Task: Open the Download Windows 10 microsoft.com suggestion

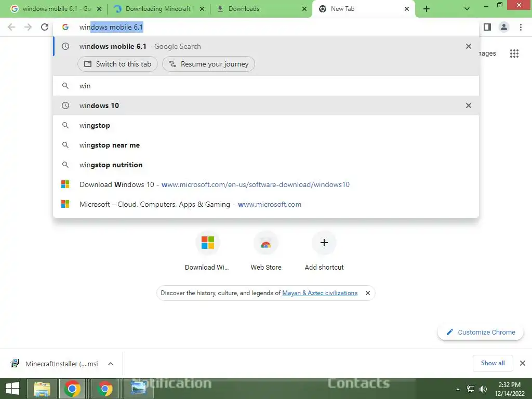Action: point(266,184)
